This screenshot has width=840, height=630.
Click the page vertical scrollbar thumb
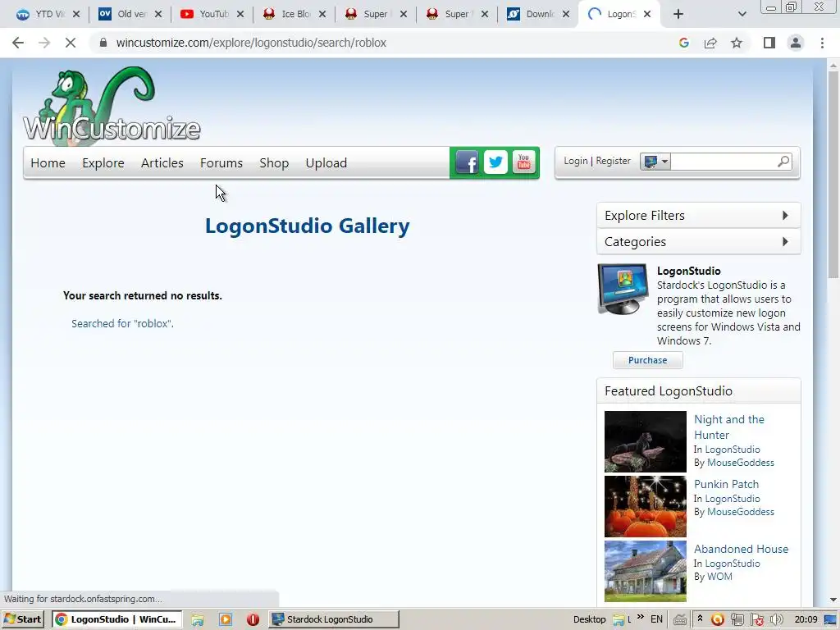point(833,174)
